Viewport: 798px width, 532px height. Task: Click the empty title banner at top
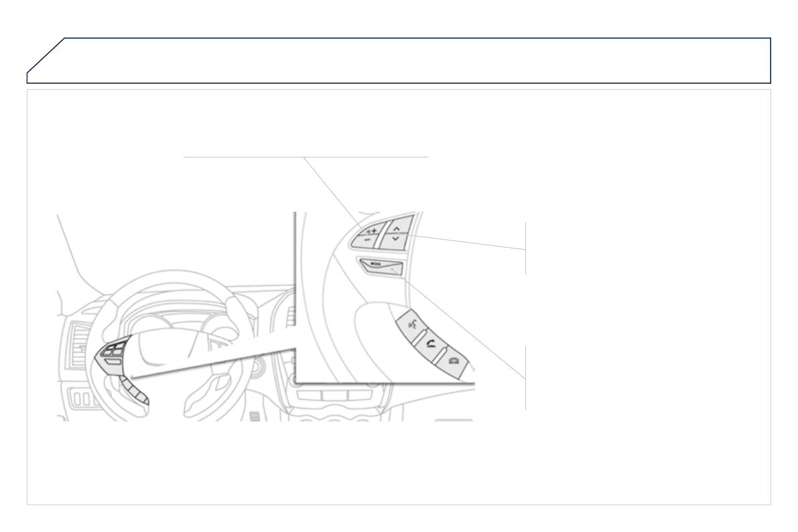click(399, 60)
